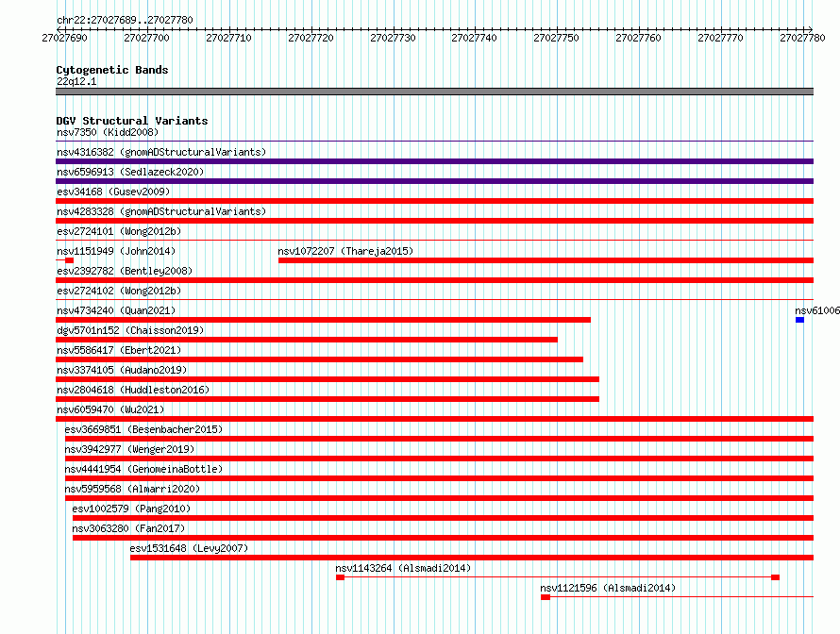This screenshot has width=840, height=634.
Task: Click the chr22:27027689..27027780 region label
Action: (125, 20)
